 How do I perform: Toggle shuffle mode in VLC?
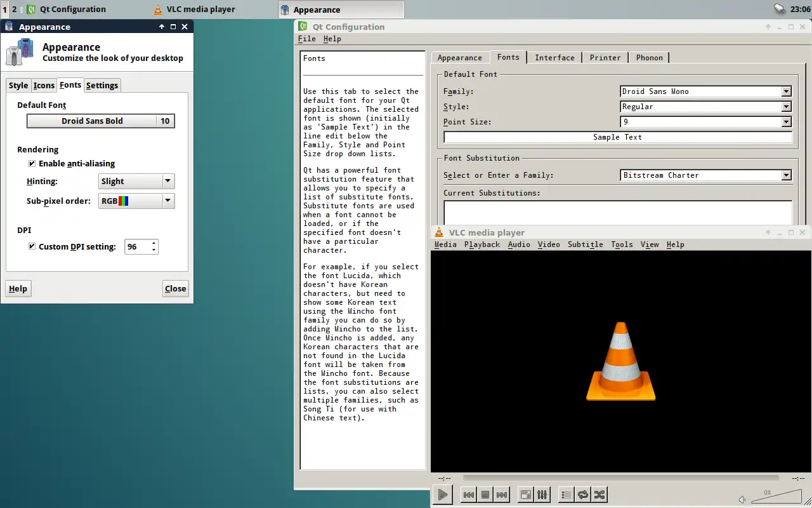coord(599,495)
